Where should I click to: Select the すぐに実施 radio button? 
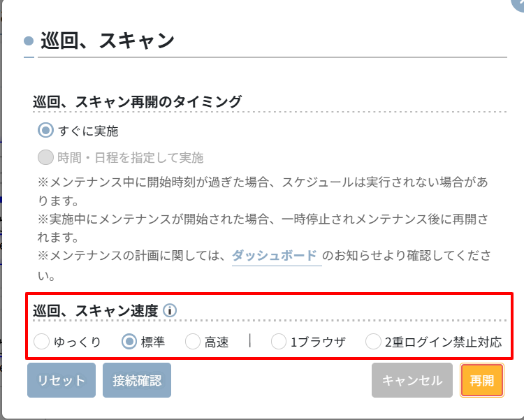pyautogui.click(x=45, y=130)
